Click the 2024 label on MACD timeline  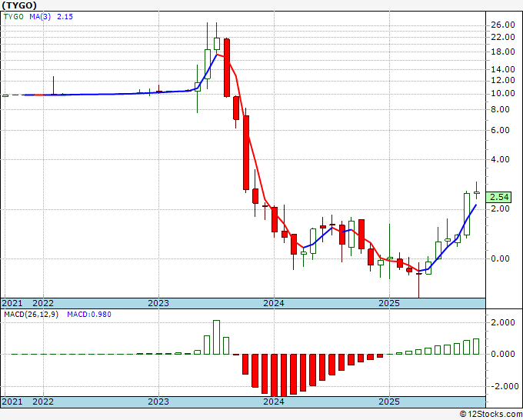coord(274,402)
